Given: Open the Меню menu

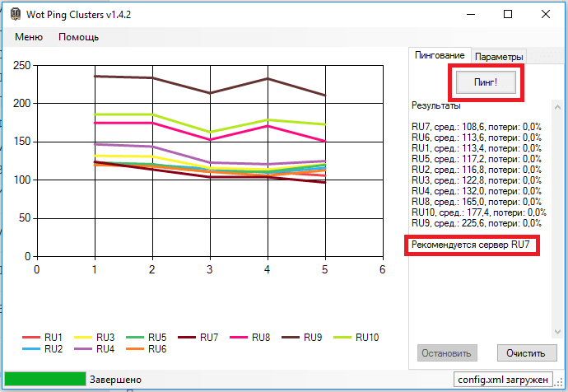Looking at the screenshot, I should [x=29, y=37].
